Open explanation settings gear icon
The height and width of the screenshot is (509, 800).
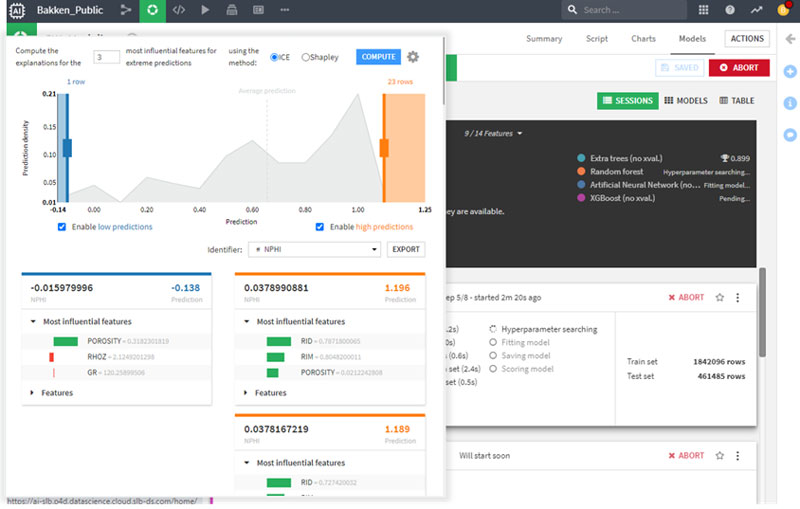tap(413, 57)
